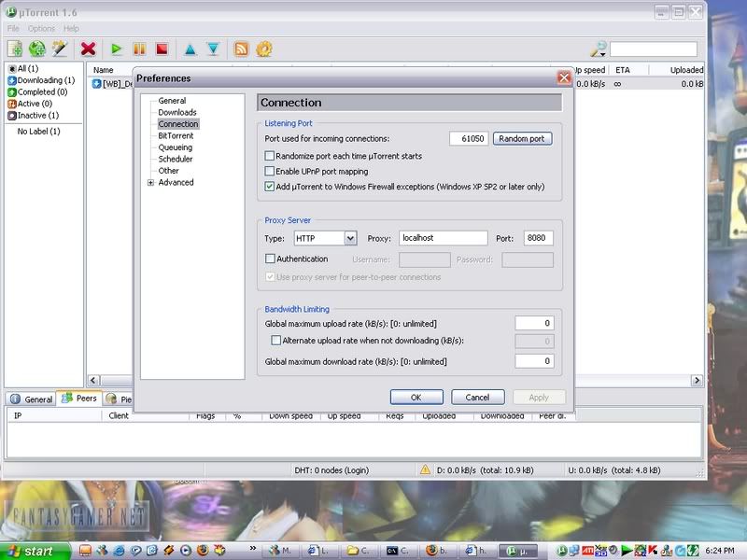Screen dimensions: 747x560
Task: Click the Add Torrent from URL icon
Action: pyautogui.click(x=37, y=49)
